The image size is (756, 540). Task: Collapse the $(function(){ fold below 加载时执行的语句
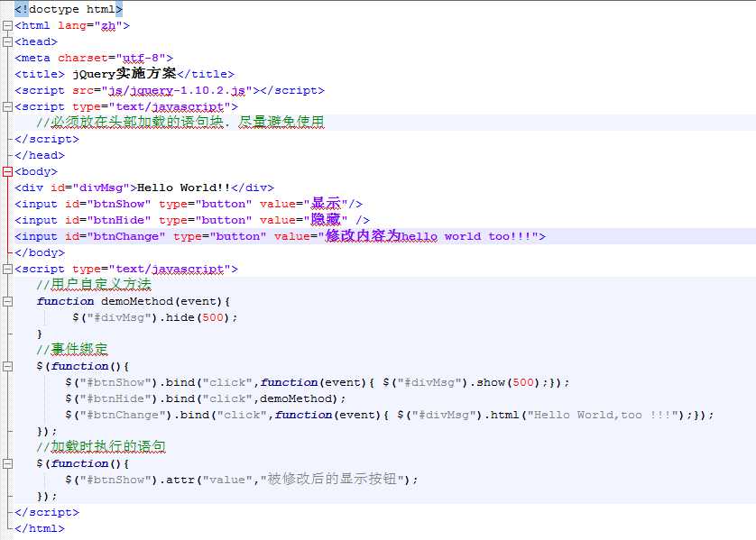7,464
